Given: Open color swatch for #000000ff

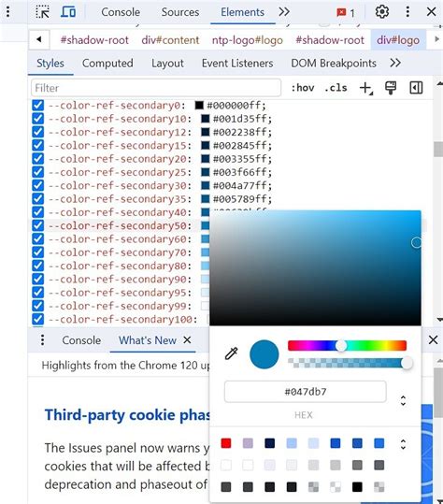Looking at the screenshot, I should [199, 105].
